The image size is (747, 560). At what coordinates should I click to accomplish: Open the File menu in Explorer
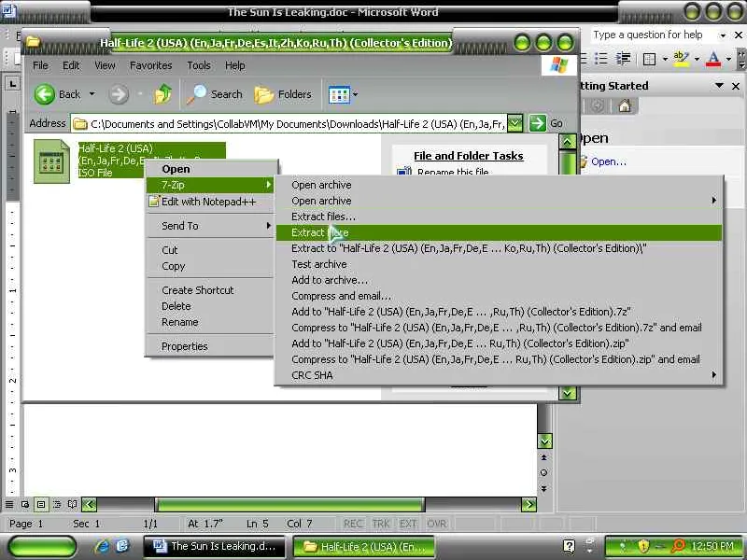(40, 65)
